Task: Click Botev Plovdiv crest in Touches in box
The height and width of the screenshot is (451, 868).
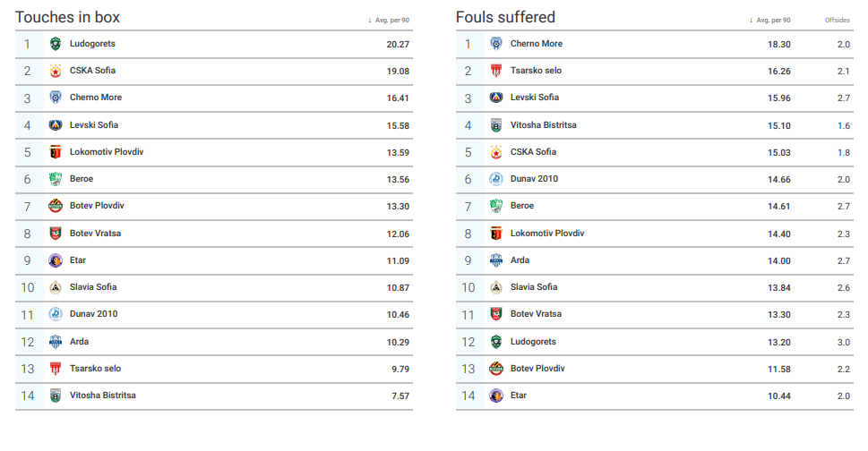Action: coord(56,206)
